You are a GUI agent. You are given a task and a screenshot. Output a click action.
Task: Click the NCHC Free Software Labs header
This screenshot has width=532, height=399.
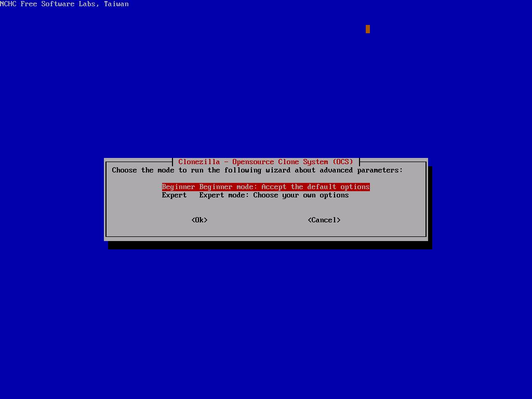pyautogui.click(x=64, y=4)
